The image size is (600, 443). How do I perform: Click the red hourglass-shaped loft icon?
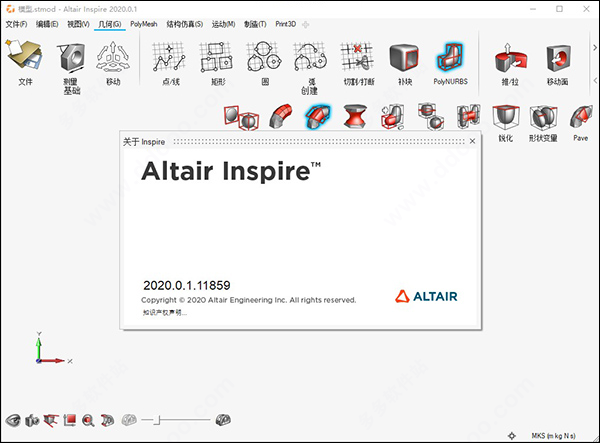pos(355,116)
